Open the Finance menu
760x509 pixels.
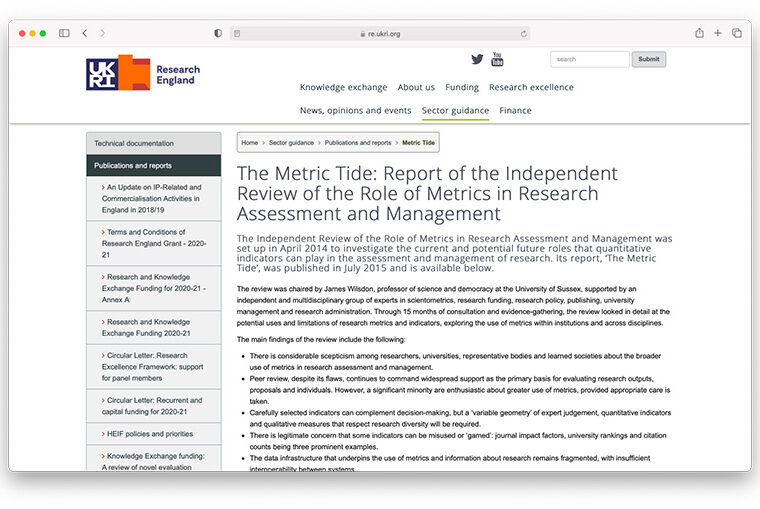[x=515, y=111]
